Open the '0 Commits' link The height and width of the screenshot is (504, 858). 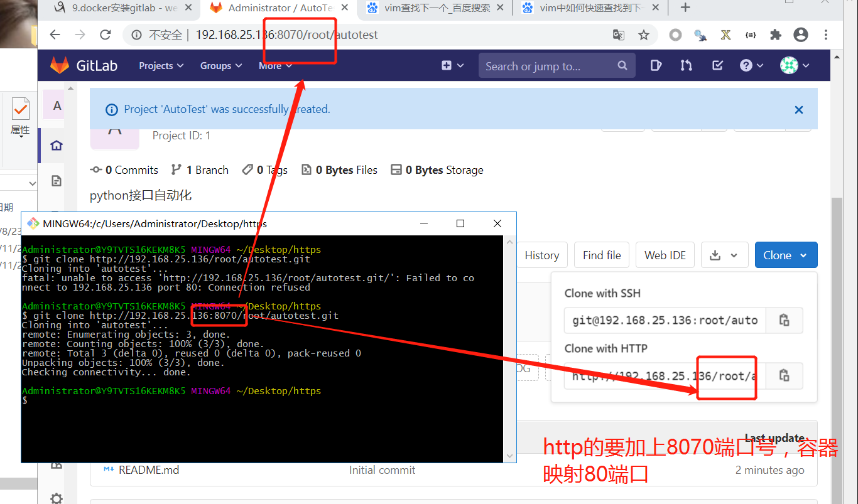124,170
